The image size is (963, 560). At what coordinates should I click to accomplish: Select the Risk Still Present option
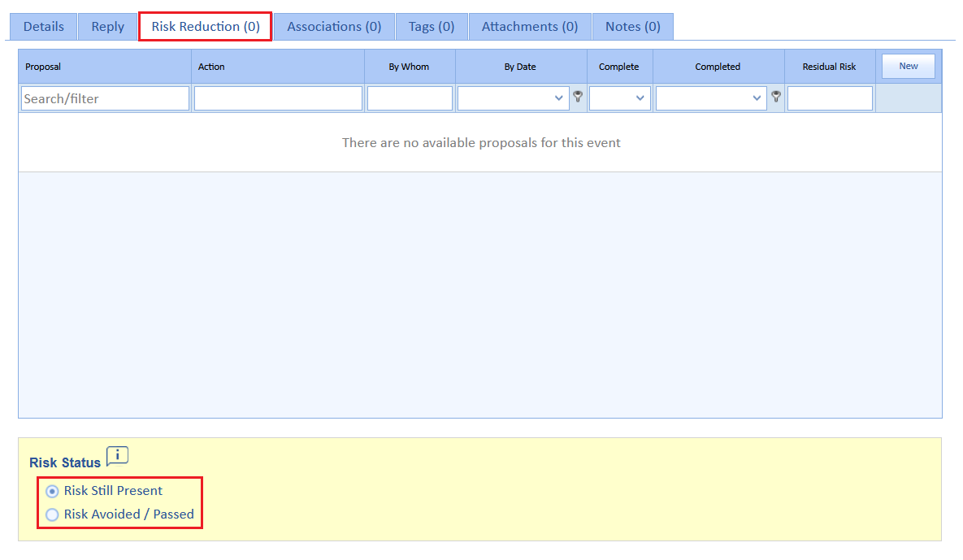(53, 491)
